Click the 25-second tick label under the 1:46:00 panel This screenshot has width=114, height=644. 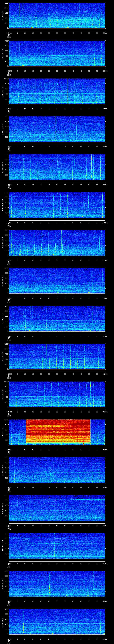click(x=49, y=601)
